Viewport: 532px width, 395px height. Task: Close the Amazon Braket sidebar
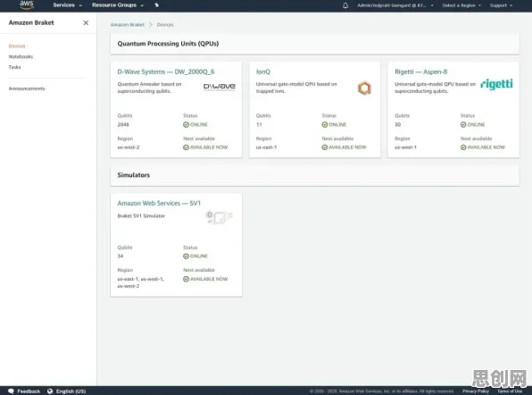pyautogui.click(x=86, y=22)
